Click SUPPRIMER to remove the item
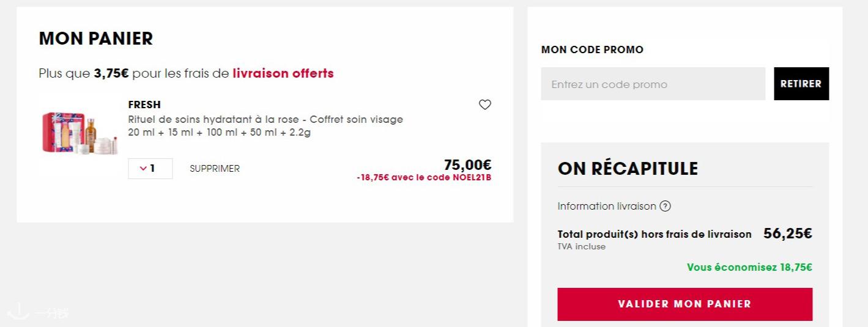 point(215,169)
